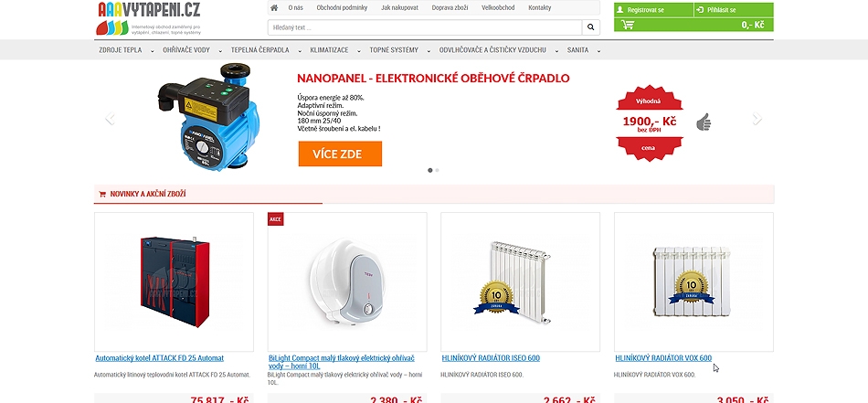Image resolution: width=868 pixels, height=403 pixels.
Task: Expand the Zdroje tepla menu
Action: point(126,50)
